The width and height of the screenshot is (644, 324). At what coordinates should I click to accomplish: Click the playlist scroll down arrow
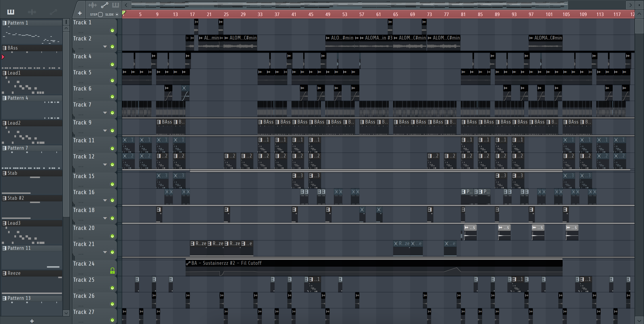pyautogui.click(x=639, y=320)
